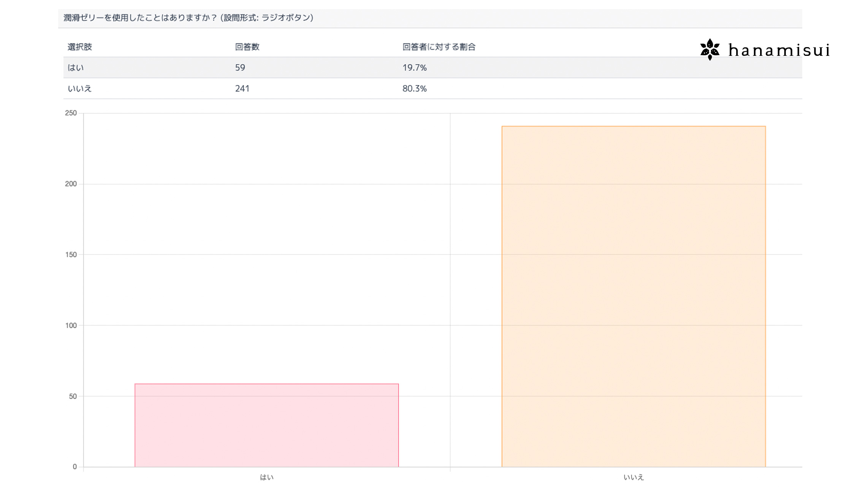This screenshot has width=868, height=493.
Task: Click the 0 y-axis tick label
Action: [x=75, y=467]
